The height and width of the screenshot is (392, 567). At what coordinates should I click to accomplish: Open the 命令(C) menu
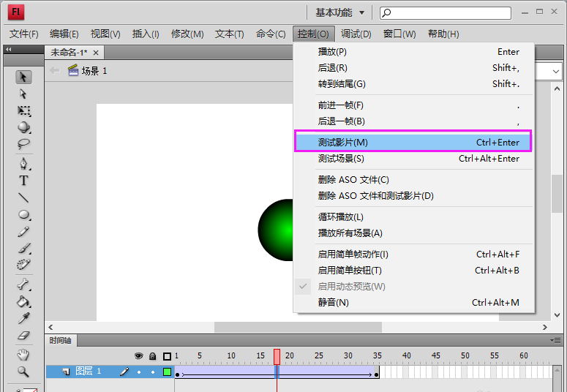tap(271, 34)
